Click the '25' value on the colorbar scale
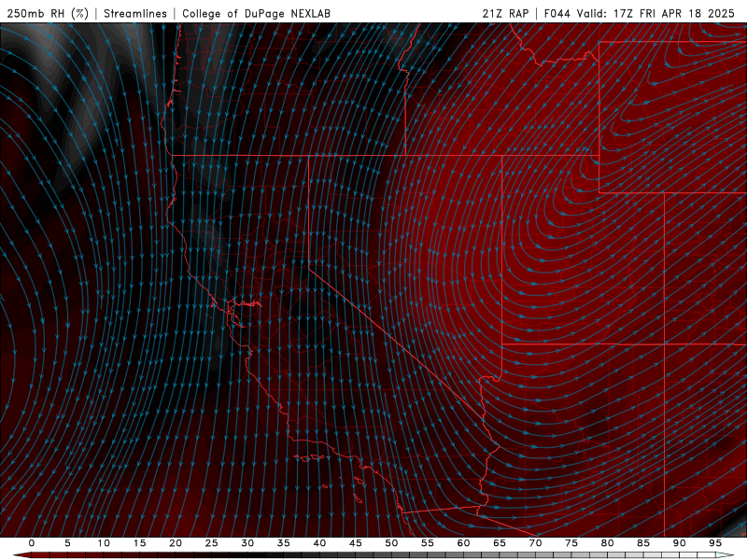This screenshot has height=560, width=747. (212, 543)
